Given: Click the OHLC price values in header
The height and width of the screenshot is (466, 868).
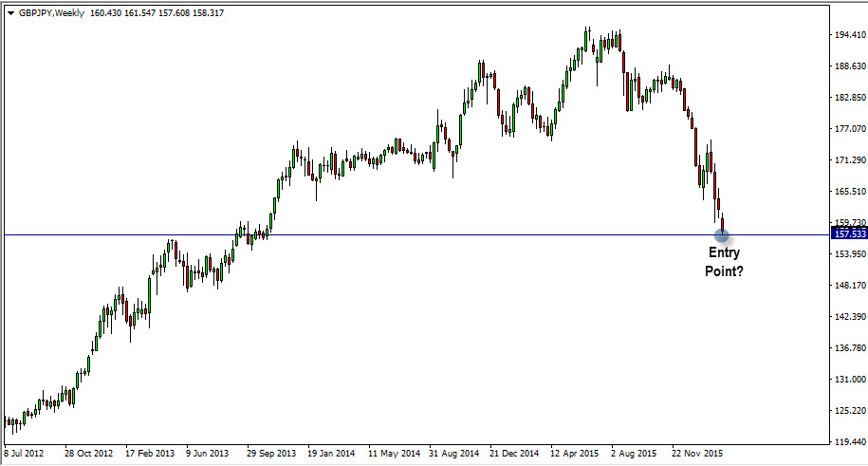Looking at the screenshot, I should tap(157, 13).
